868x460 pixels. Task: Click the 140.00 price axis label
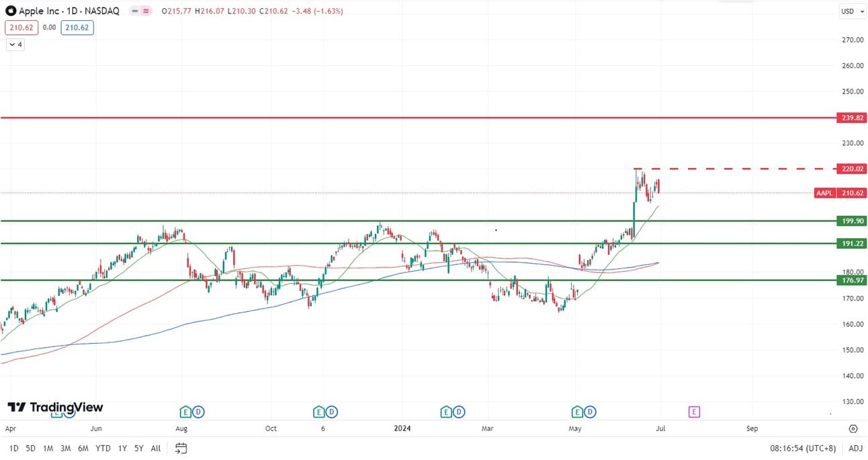(x=853, y=376)
